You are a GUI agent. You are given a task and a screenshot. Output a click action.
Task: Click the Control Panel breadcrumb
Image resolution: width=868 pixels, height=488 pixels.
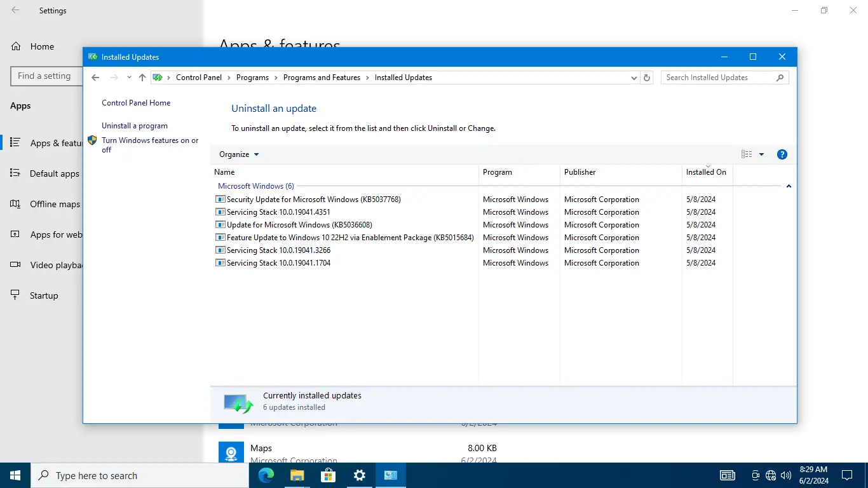(x=199, y=78)
